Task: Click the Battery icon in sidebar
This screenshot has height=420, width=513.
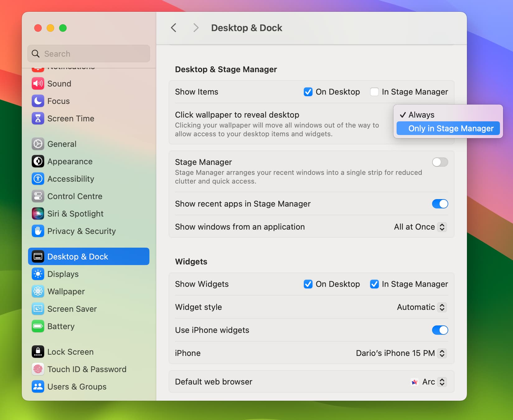Action: click(38, 326)
